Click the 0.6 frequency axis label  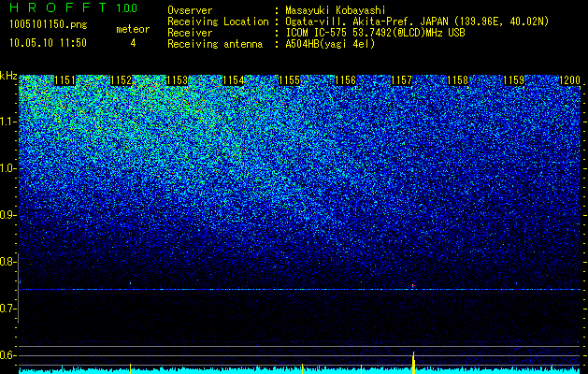coord(7,355)
